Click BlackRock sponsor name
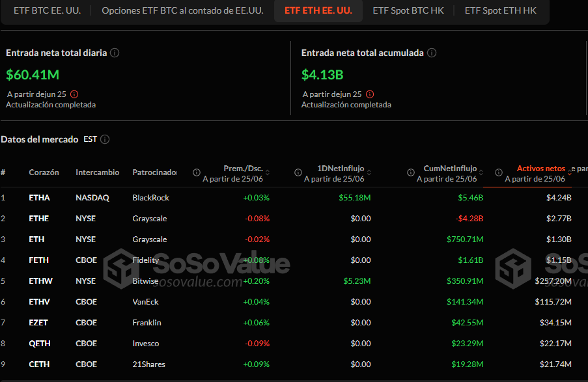Viewport: 588px width, 382px height. 151,198
